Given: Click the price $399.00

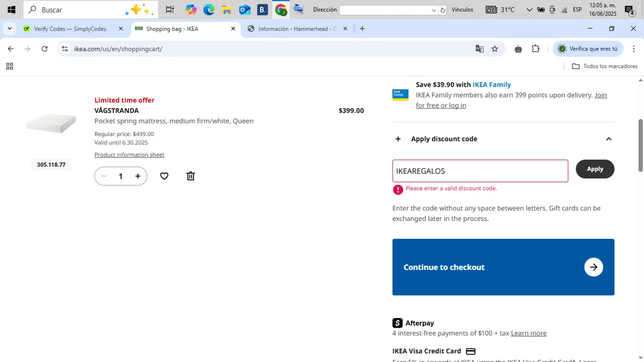Looking at the screenshot, I should (351, 110).
